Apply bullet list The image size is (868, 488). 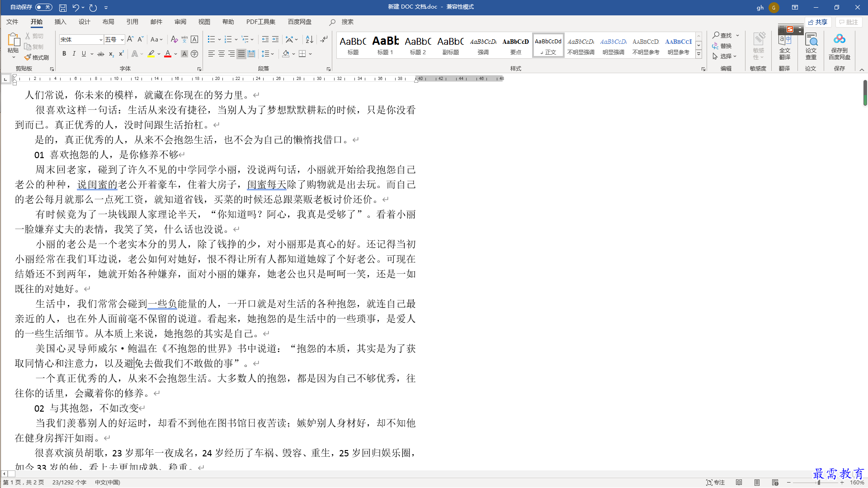[211, 39]
